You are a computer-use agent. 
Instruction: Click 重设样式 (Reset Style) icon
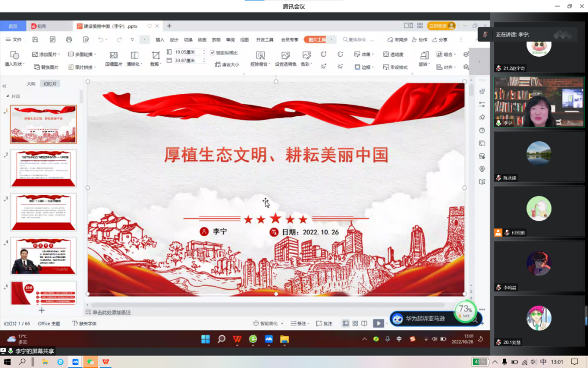click(x=395, y=67)
